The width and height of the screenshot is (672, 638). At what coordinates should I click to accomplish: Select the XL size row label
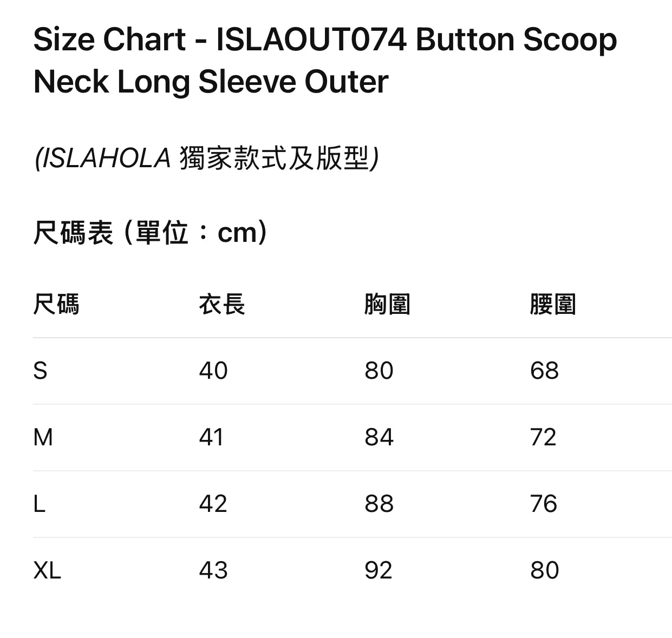(x=47, y=570)
